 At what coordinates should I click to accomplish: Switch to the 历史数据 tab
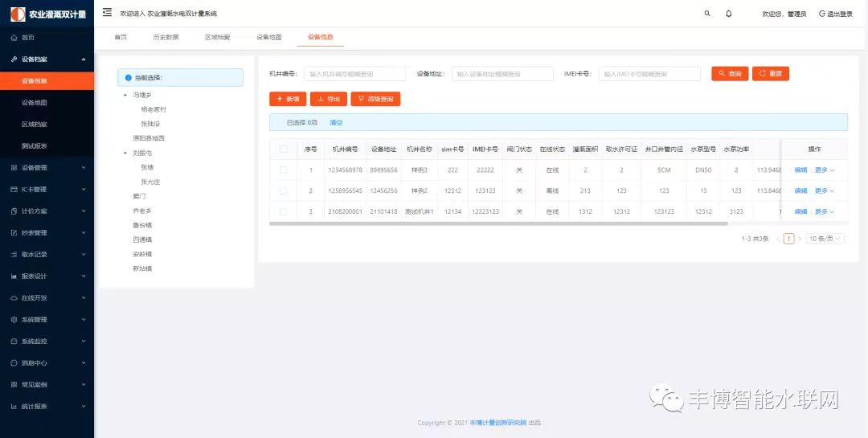166,37
